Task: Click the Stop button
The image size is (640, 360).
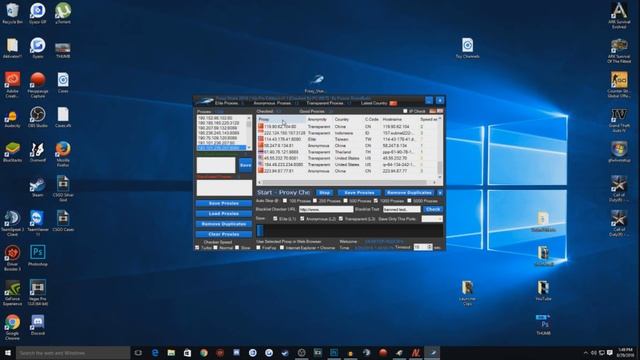Action: (324, 193)
